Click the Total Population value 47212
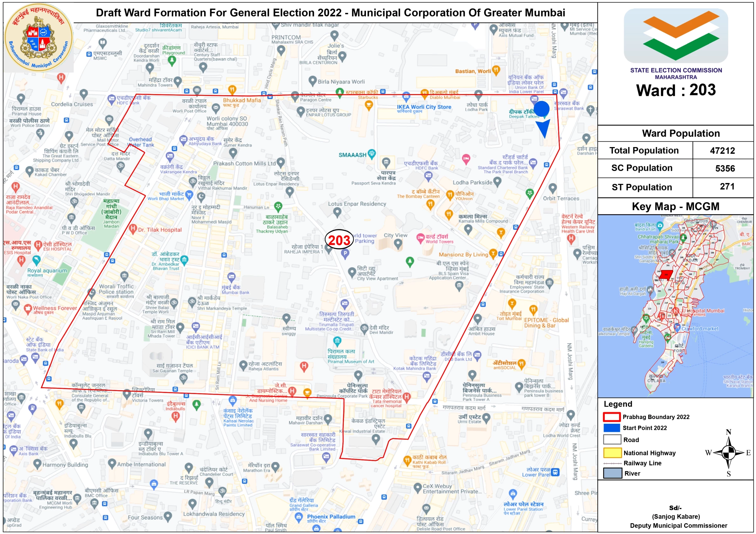 [x=722, y=151]
